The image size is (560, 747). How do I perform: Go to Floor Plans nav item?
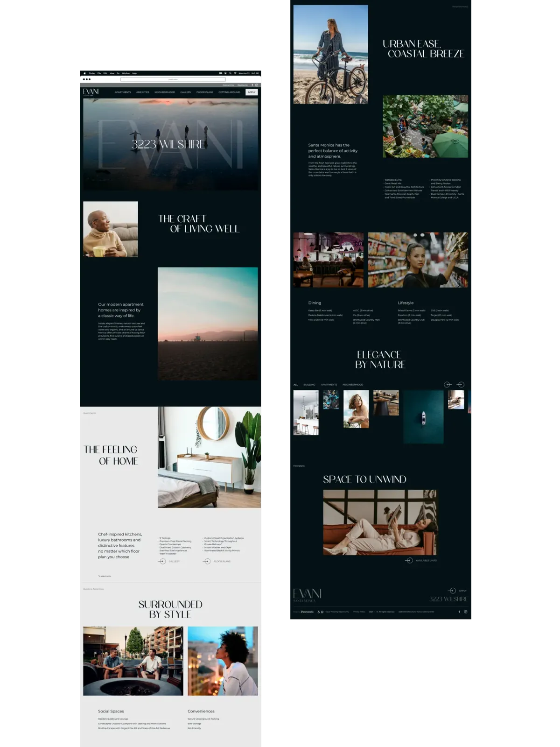205,92
